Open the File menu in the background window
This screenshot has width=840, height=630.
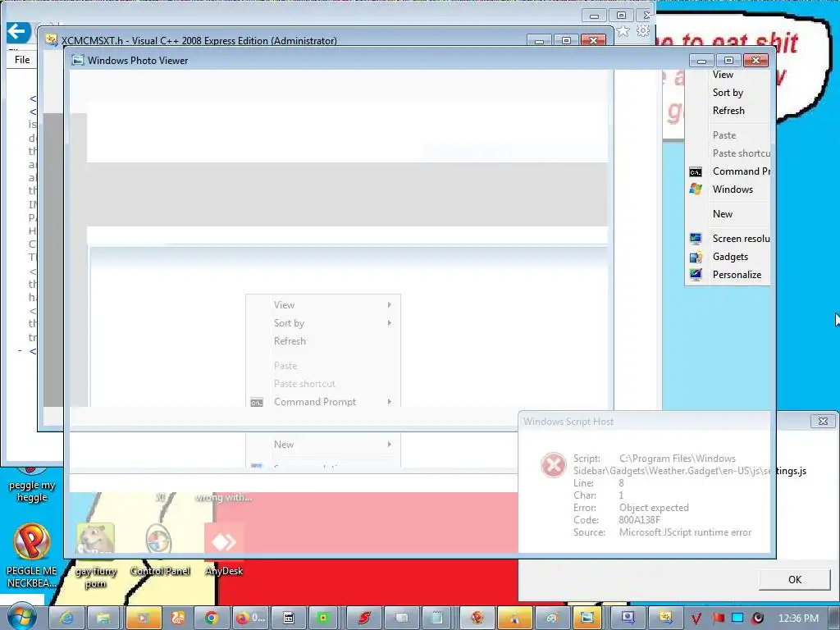tap(22, 59)
